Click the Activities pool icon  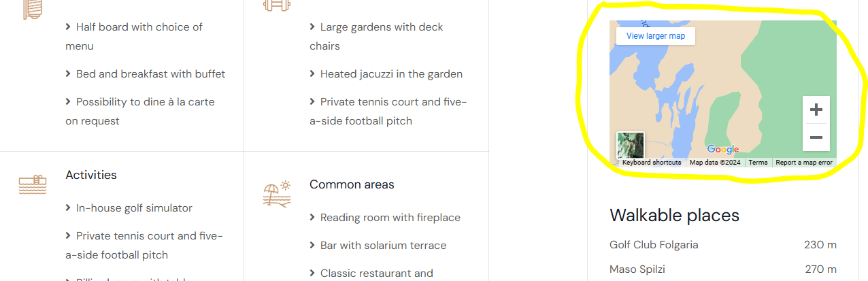click(x=33, y=185)
